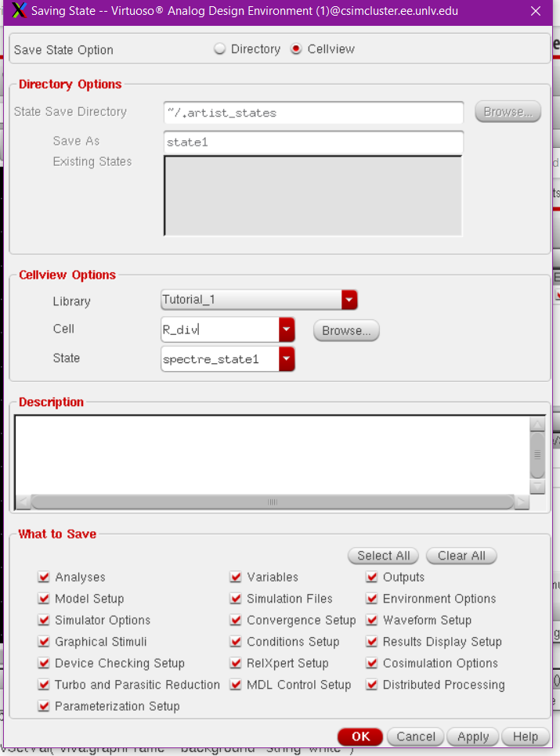Click Browse button next to Cell field
This screenshot has height=756, width=560.
pyautogui.click(x=346, y=331)
